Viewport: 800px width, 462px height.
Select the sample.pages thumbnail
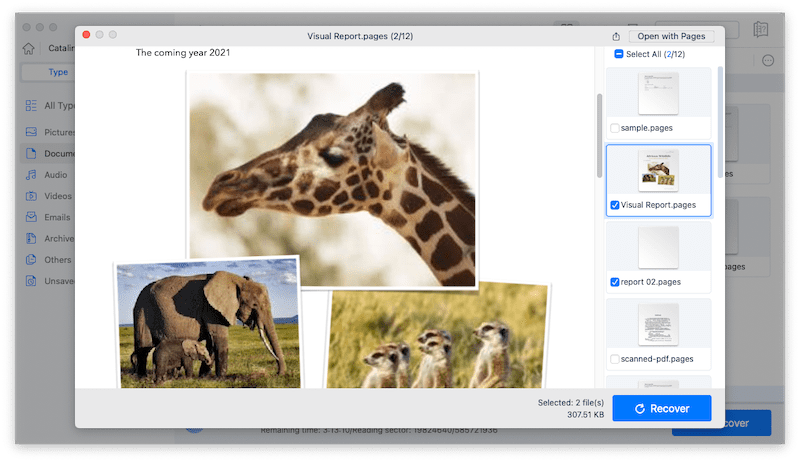pyautogui.click(x=658, y=93)
